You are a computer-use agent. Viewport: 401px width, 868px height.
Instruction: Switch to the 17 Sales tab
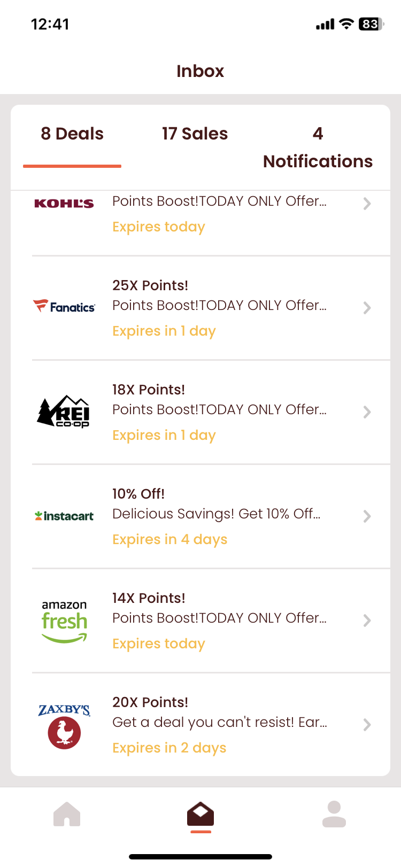point(195,134)
